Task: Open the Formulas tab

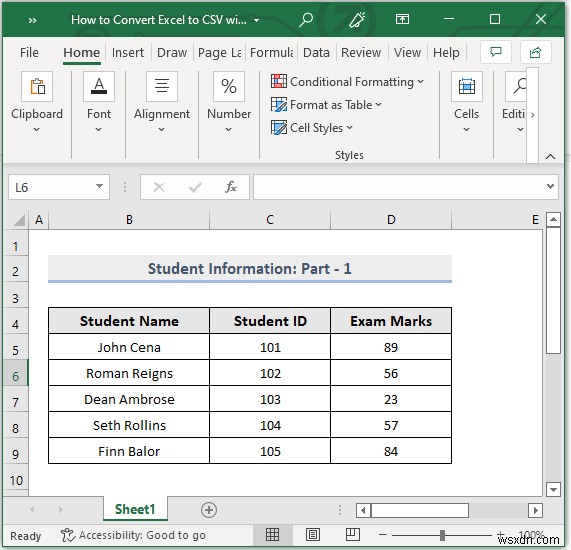Action: pos(271,52)
